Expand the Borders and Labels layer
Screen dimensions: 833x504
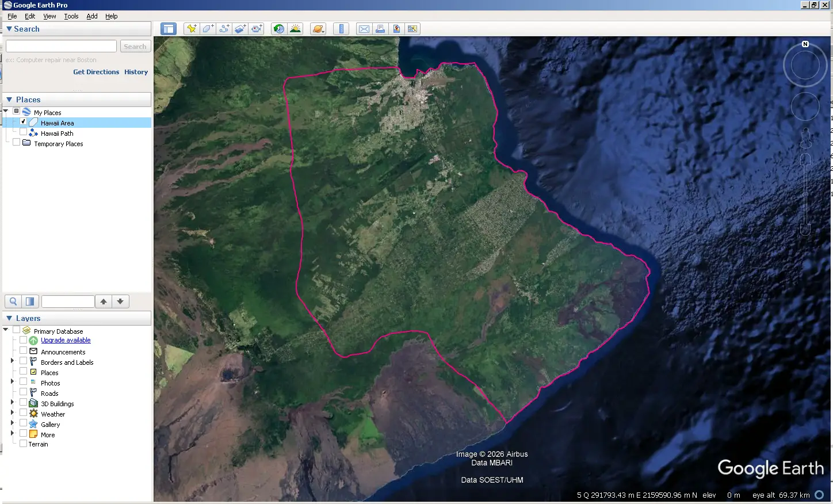12,361
